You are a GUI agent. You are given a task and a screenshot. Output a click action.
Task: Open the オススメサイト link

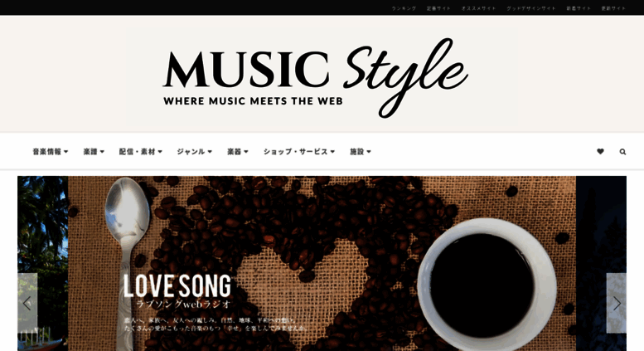tap(478, 8)
